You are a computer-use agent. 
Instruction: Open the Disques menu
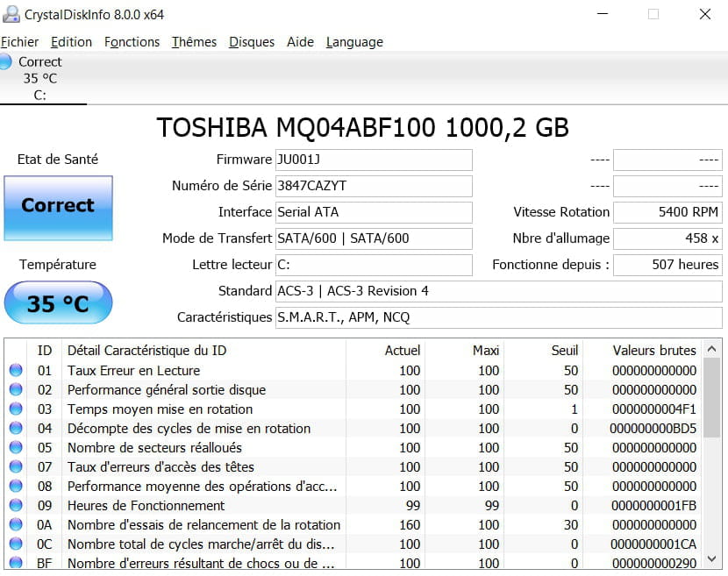252,42
